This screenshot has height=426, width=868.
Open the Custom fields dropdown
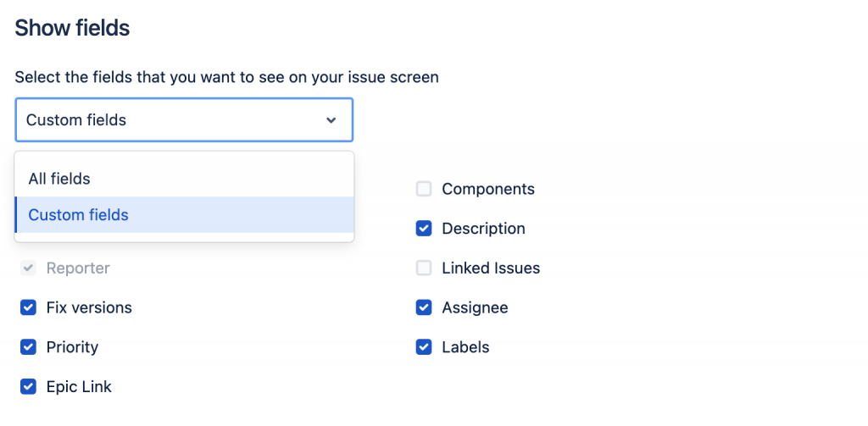tap(170, 120)
